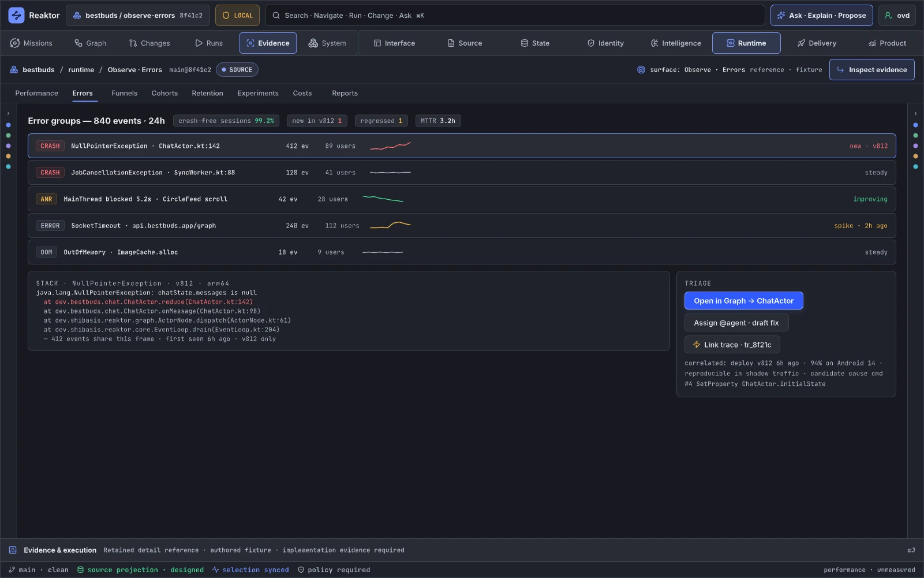Click Assign @agent · draft fix
924x578 pixels.
pos(736,323)
